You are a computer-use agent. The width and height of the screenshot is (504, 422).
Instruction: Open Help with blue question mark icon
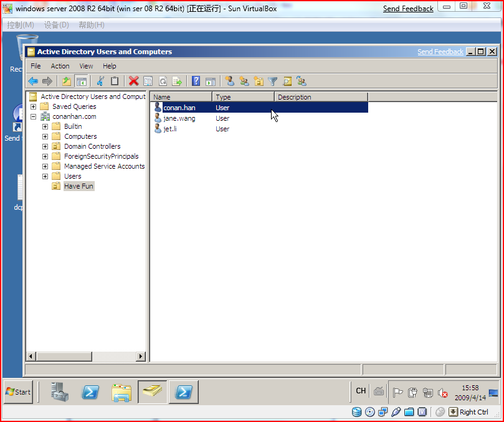click(196, 82)
